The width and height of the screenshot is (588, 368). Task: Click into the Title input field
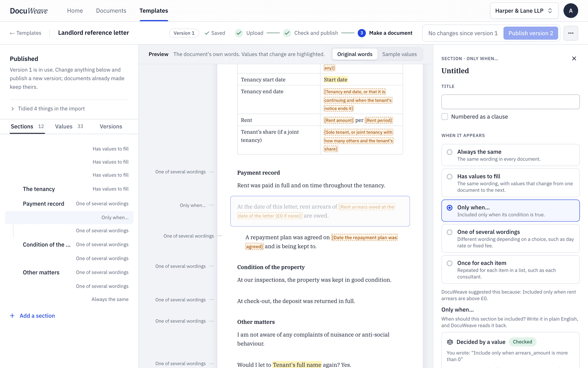(x=510, y=102)
